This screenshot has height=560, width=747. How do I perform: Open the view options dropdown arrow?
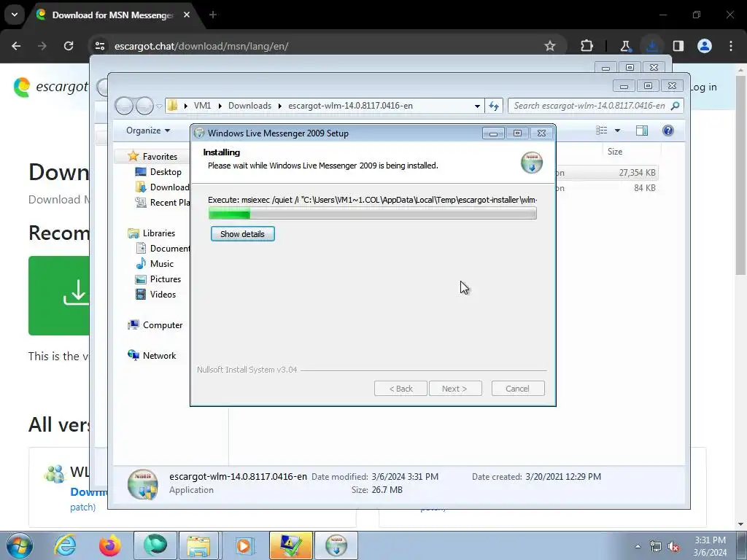(617, 131)
